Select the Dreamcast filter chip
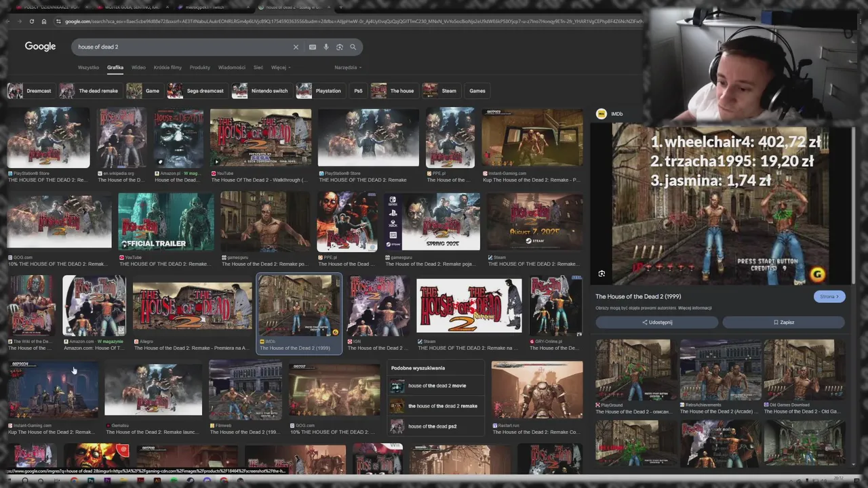 pyautogui.click(x=31, y=91)
